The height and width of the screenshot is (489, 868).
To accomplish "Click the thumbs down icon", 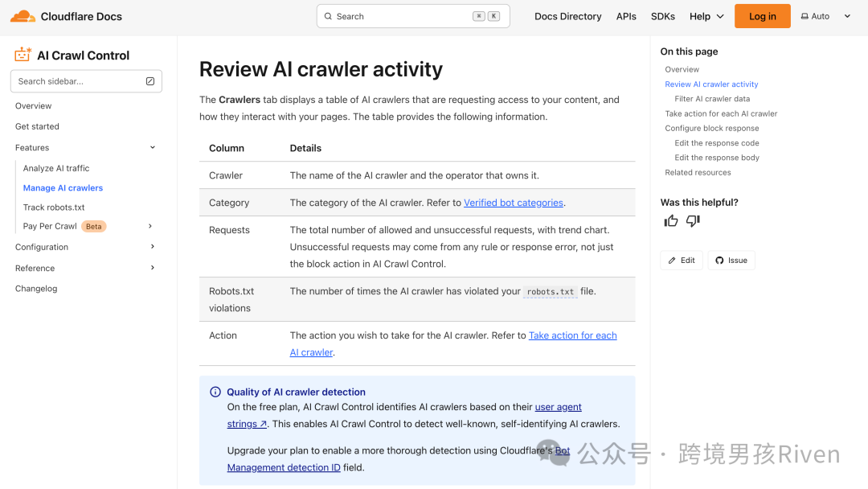I will point(693,221).
